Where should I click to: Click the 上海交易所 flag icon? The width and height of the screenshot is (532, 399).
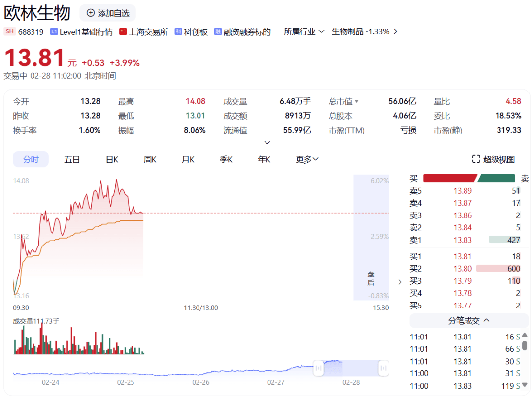click(123, 31)
